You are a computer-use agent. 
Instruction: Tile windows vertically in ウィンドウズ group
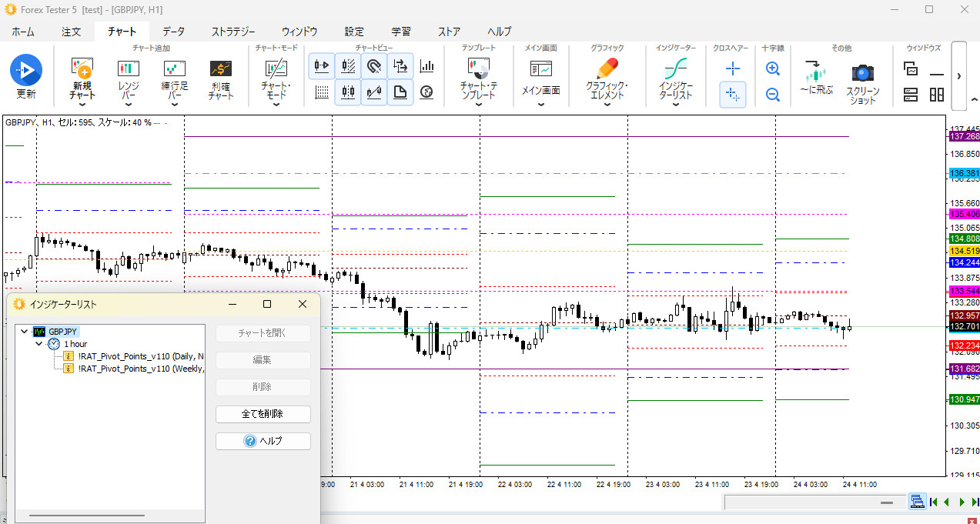tap(937, 95)
